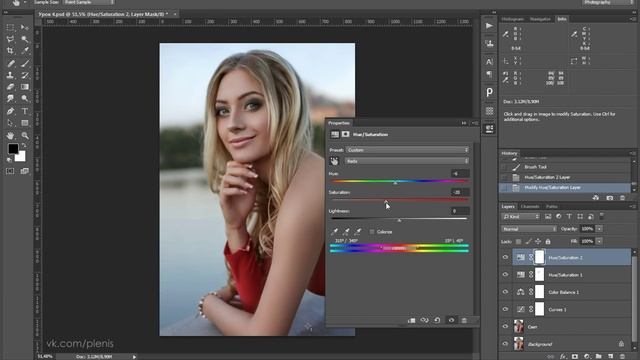Open the color range dropdown showing Reds
Viewport: 640px width, 360px height.
(x=407, y=161)
